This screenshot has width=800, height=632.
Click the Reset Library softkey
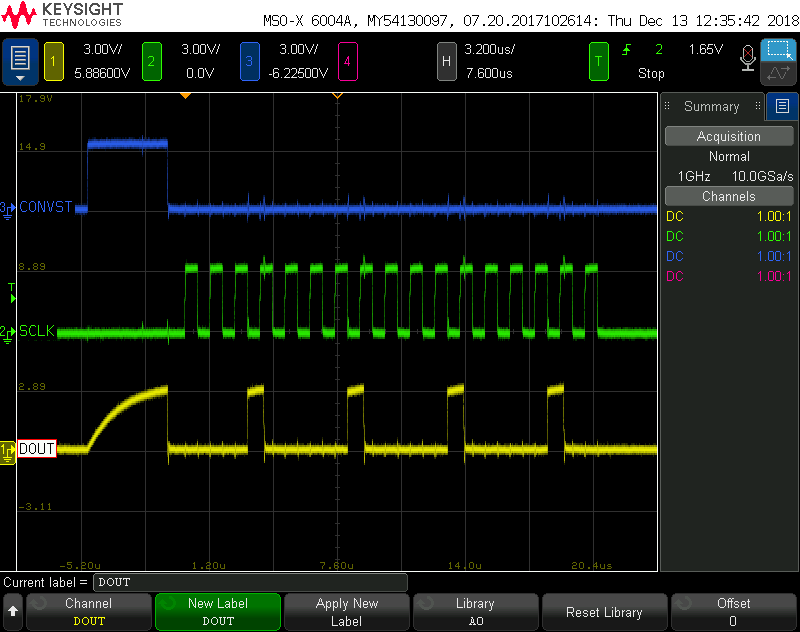tap(605, 612)
